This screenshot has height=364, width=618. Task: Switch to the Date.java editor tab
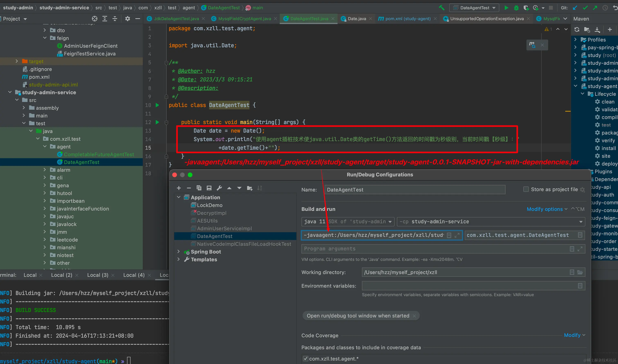click(x=356, y=19)
